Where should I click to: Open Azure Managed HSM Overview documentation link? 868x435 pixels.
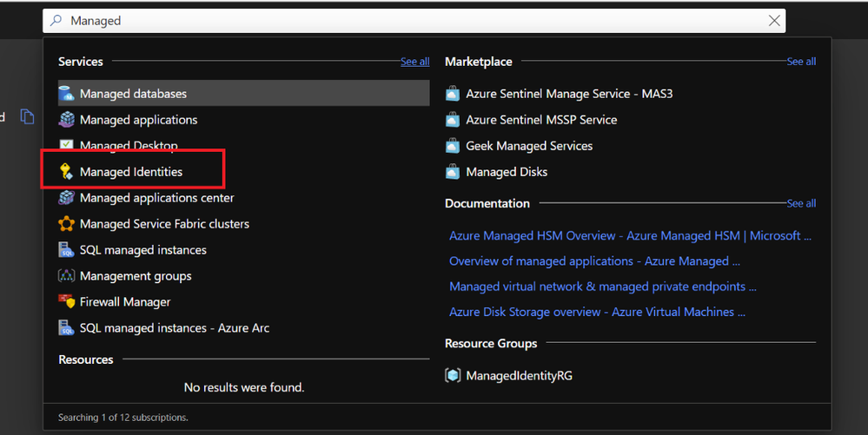(x=630, y=236)
